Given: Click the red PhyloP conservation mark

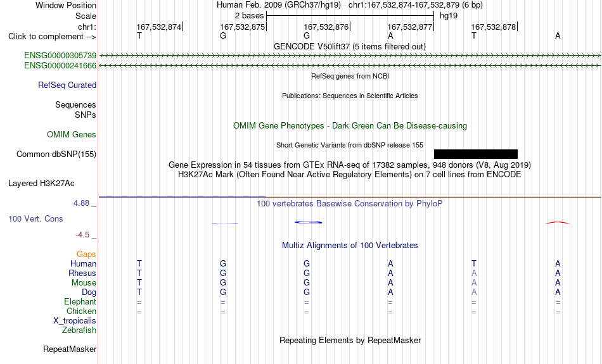Looking at the screenshot, I should pos(558,222).
